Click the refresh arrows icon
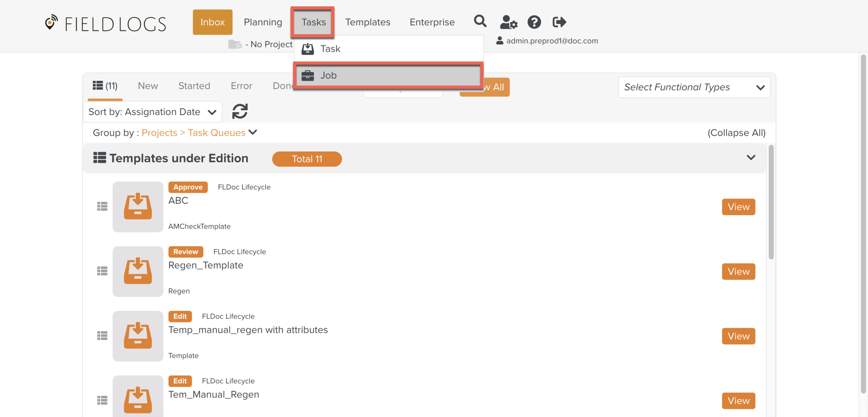The height and width of the screenshot is (417, 868). pyautogui.click(x=240, y=111)
